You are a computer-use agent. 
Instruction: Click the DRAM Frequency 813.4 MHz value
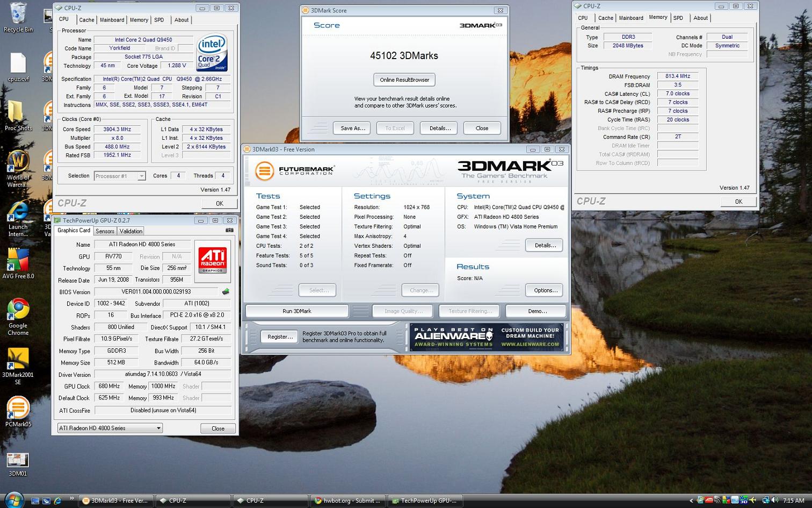[x=677, y=76]
